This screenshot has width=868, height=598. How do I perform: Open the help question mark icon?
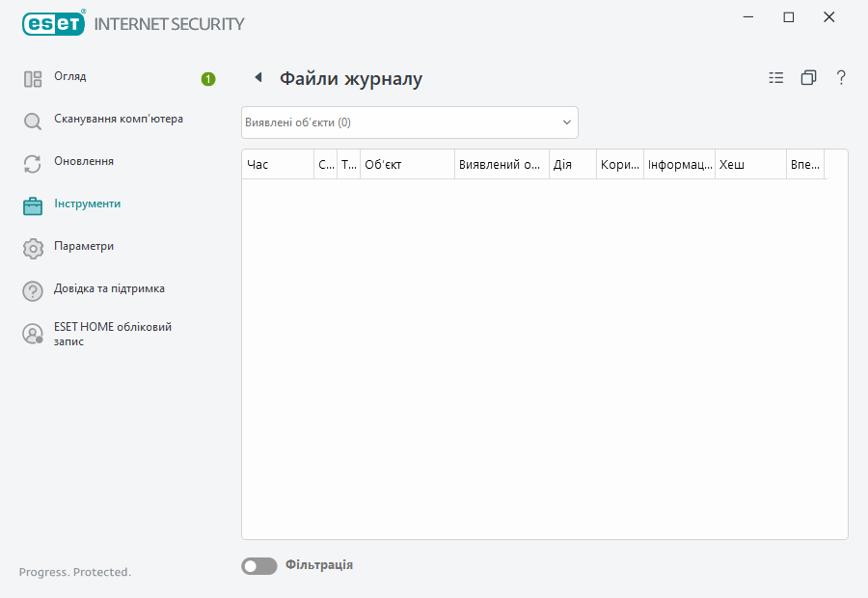841,77
